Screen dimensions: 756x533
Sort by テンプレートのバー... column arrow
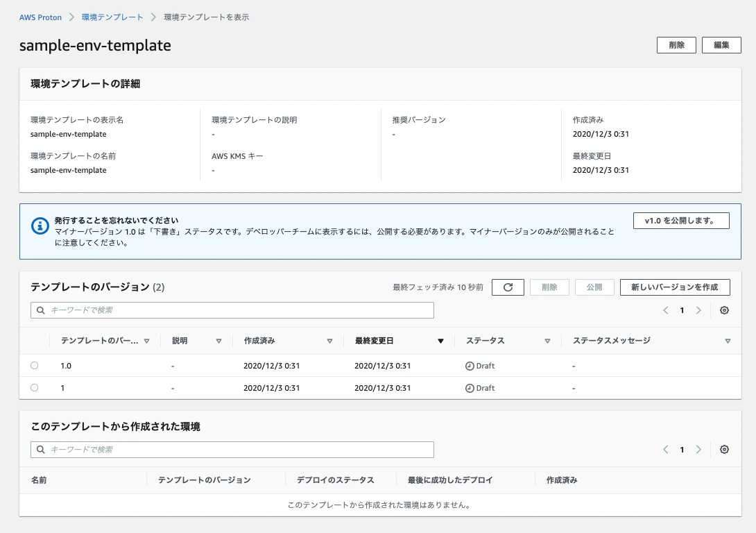146,341
